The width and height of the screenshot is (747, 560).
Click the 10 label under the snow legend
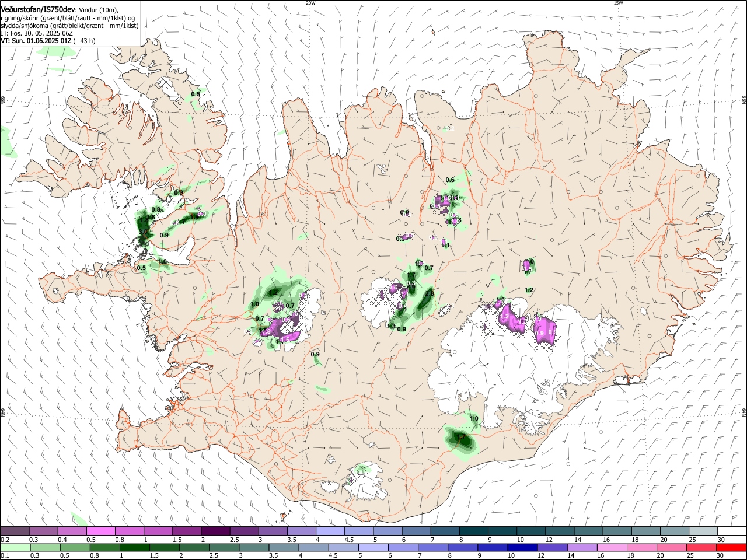click(x=520, y=540)
